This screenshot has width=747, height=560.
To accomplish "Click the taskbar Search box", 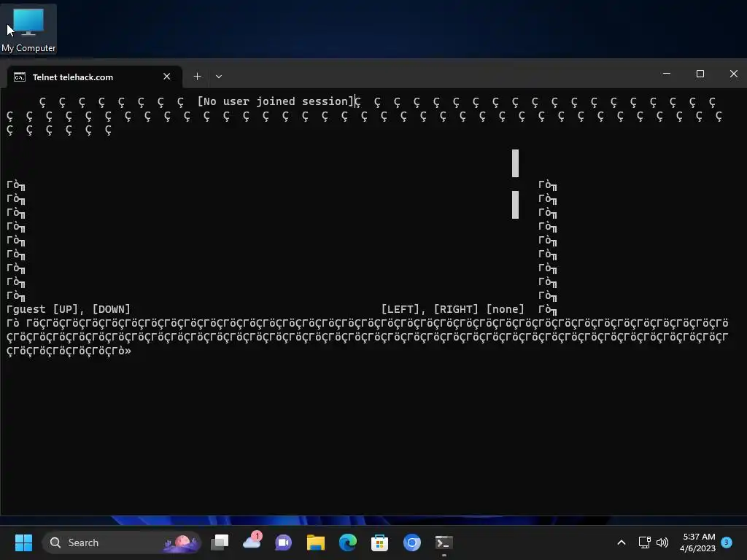I will point(122,542).
